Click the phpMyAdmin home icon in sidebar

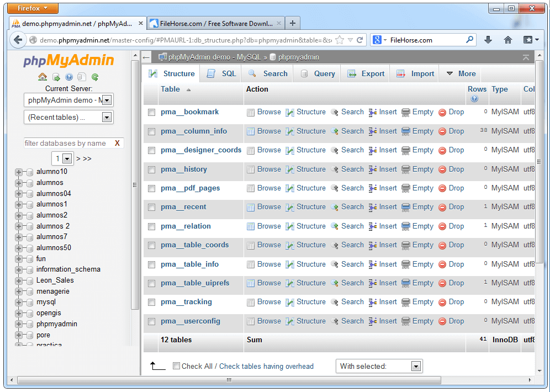[x=43, y=77]
